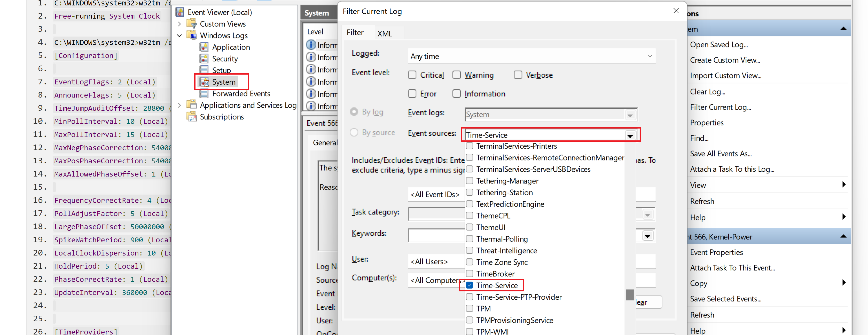
Task: Click an Information event icon in System list
Action: pyautogui.click(x=311, y=45)
